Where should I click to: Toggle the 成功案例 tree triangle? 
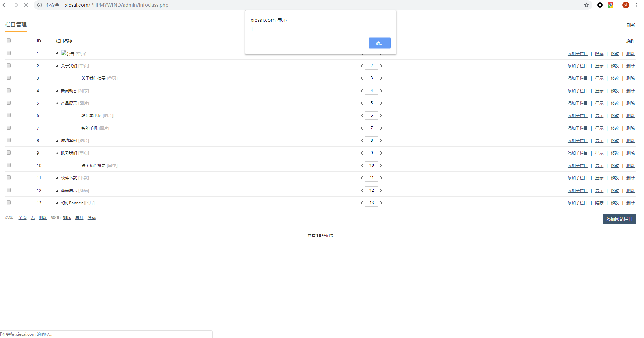[57, 141]
